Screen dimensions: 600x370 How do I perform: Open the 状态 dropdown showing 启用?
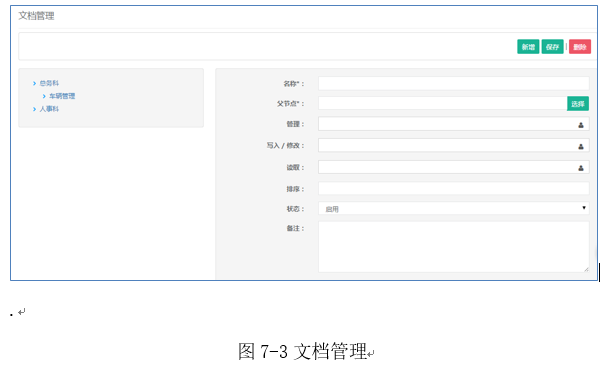pos(453,209)
